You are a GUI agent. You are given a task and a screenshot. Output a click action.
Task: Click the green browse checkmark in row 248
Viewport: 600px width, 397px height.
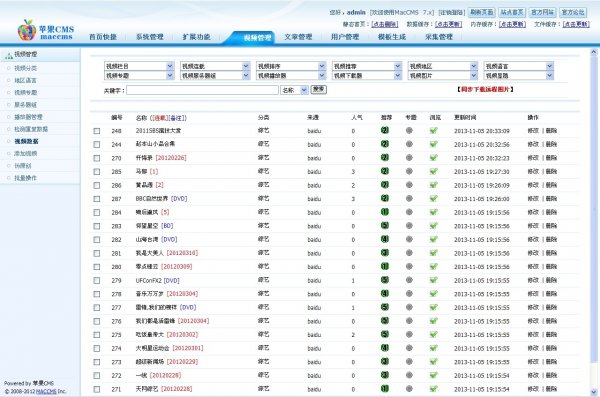coord(434,131)
